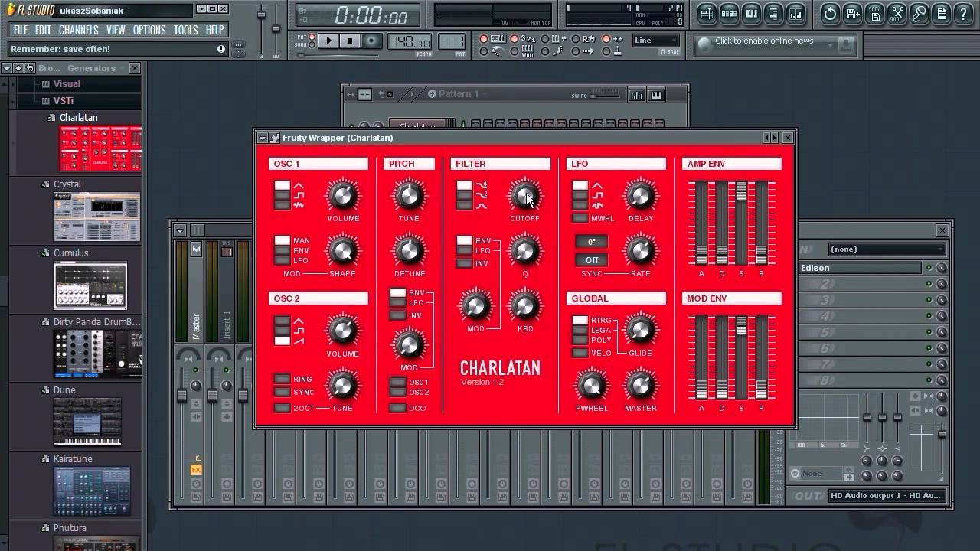Select POLY mode in GLOBAL section

tap(580, 340)
